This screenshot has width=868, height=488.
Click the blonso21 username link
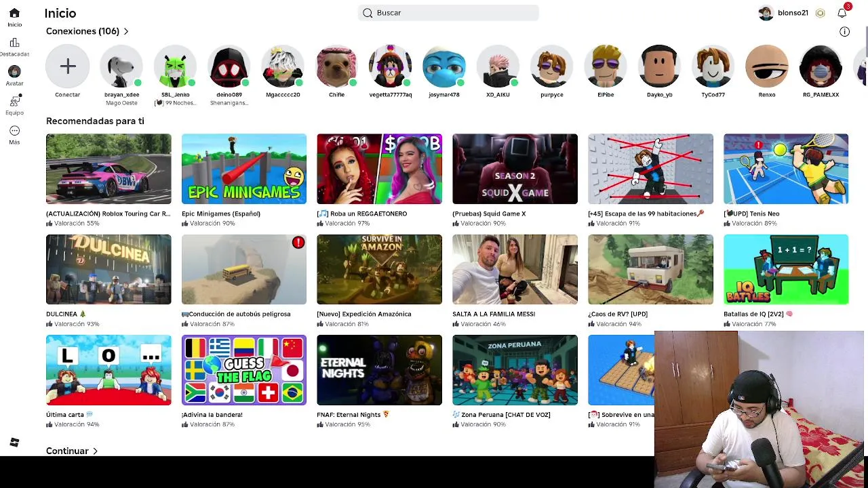click(x=793, y=13)
